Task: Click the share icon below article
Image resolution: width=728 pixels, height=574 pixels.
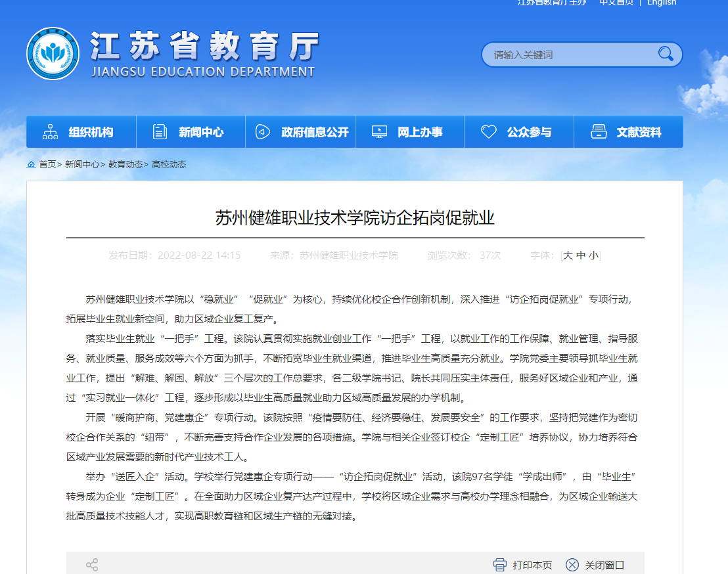Action: [x=92, y=565]
